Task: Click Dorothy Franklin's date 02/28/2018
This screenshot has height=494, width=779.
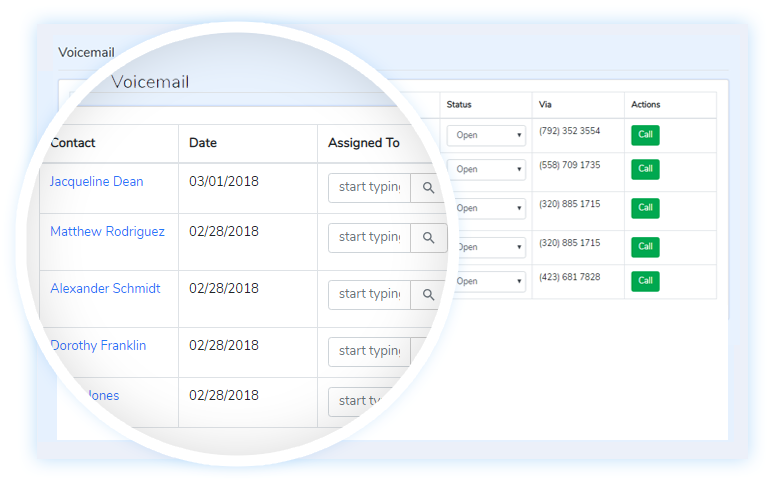Action: (x=224, y=345)
